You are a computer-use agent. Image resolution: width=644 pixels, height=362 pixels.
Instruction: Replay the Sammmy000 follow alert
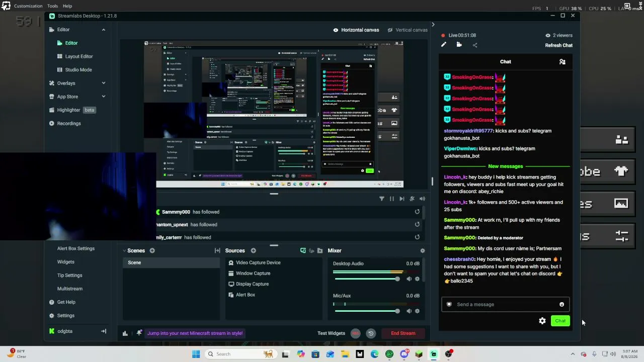tap(417, 212)
